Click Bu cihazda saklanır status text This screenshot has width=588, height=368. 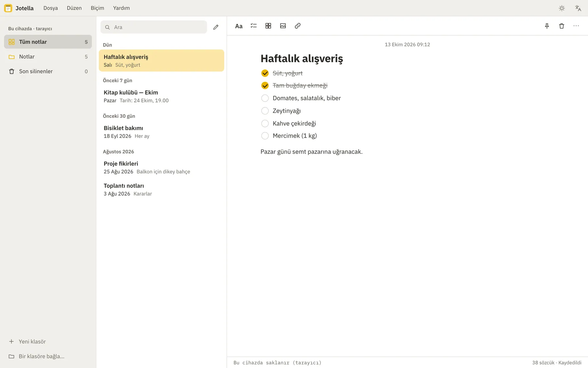click(277, 362)
